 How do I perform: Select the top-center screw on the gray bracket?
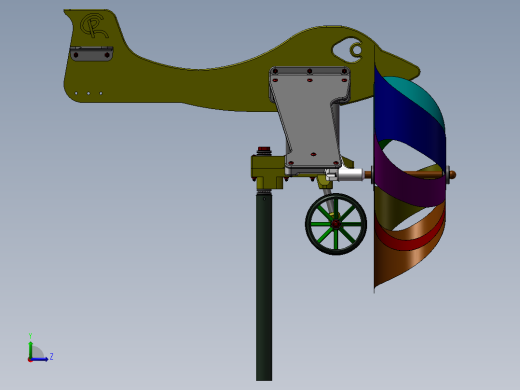click(310, 71)
